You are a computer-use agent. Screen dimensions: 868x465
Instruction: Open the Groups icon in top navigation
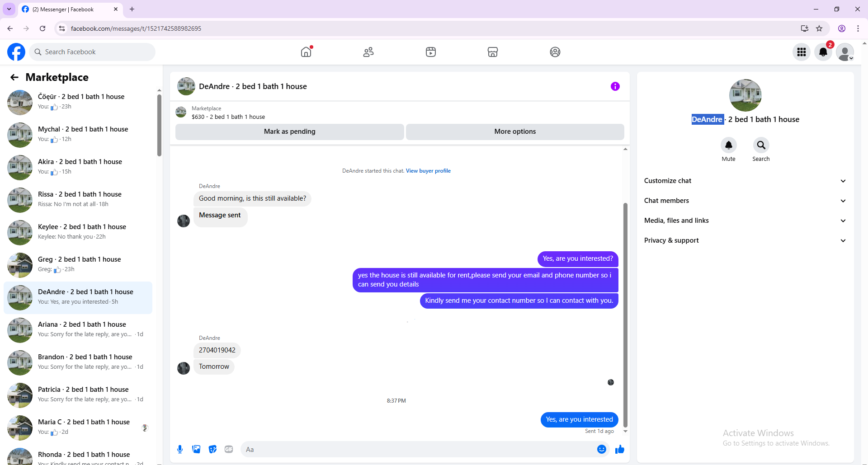coord(555,52)
